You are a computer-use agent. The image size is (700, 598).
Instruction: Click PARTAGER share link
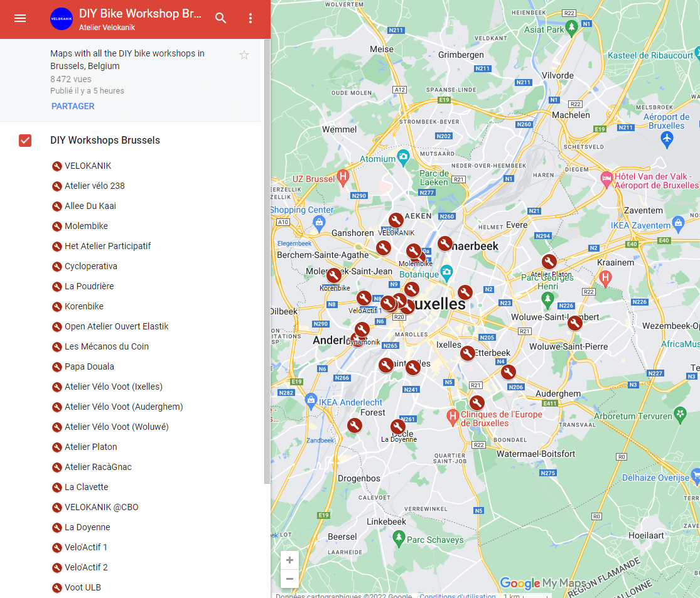73,106
